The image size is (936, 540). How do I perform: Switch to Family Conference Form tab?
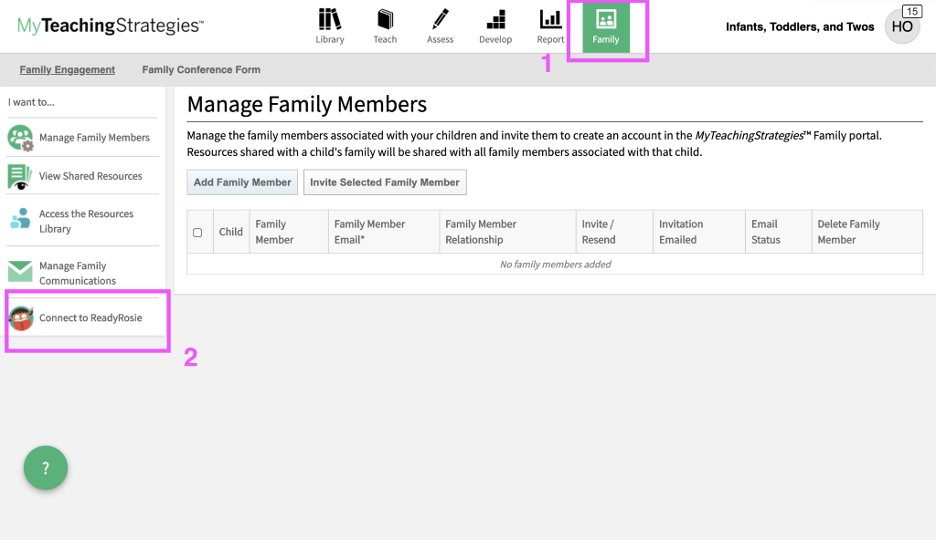201,70
